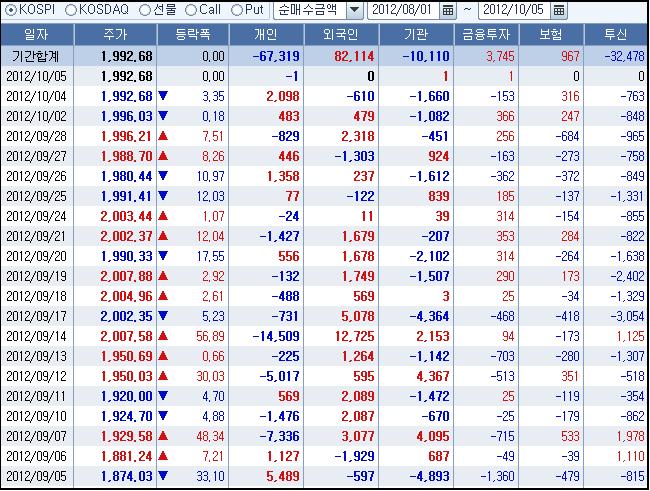Click the down arrow on the 2012/10/02 row
Viewport: 650px width, 491px height.
pos(163,116)
